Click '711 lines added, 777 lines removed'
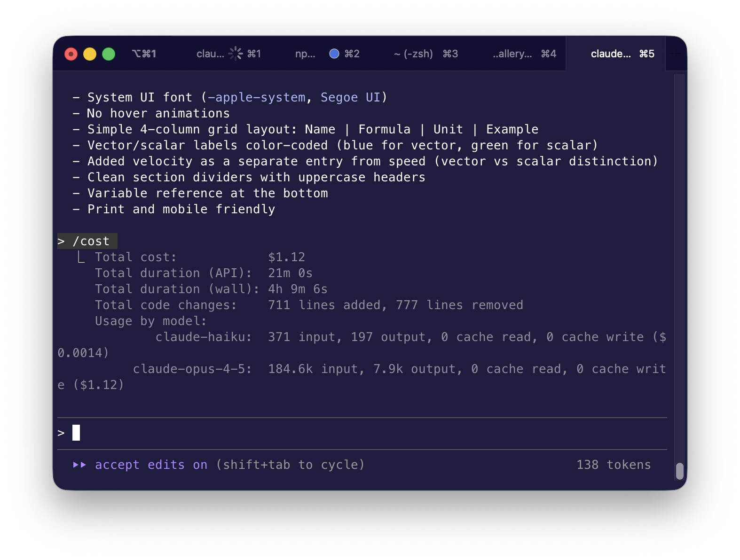This screenshot has width=740, height=560. point(395,305)
